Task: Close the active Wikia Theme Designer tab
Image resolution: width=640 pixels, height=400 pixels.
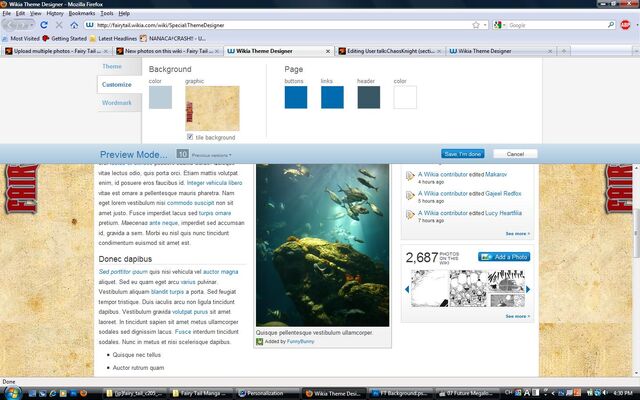Action: 328,51
